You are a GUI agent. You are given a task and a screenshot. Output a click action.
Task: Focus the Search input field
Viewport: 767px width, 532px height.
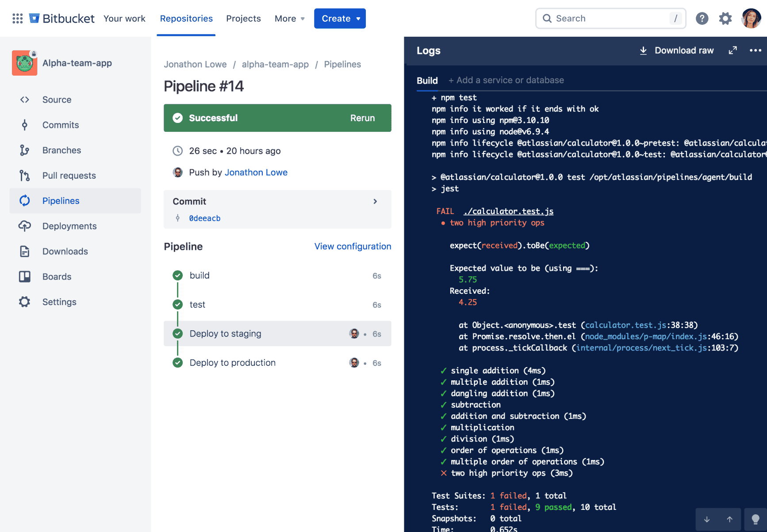[611, 19]
